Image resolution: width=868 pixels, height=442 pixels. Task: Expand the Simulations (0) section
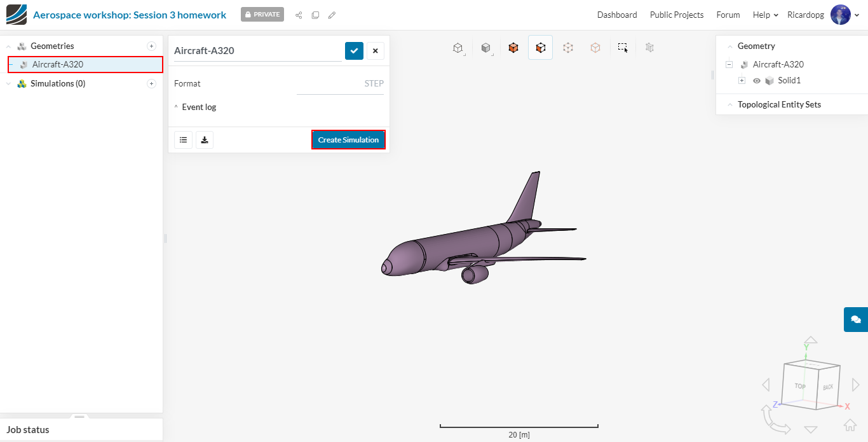(8, 83)
